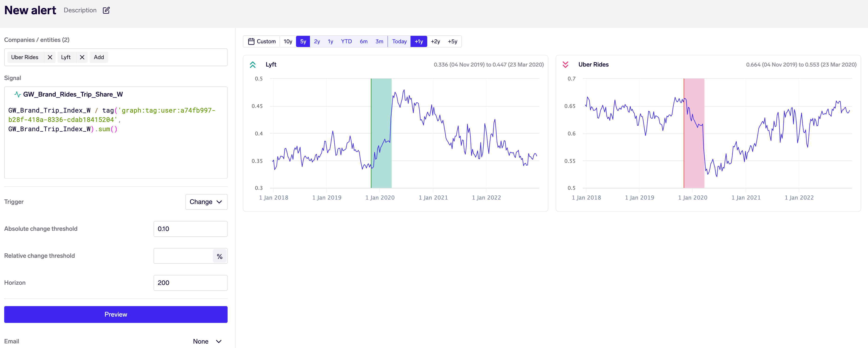868x348 pixels.
Task: Toggle the 5y time range
Action: point(303,41)
